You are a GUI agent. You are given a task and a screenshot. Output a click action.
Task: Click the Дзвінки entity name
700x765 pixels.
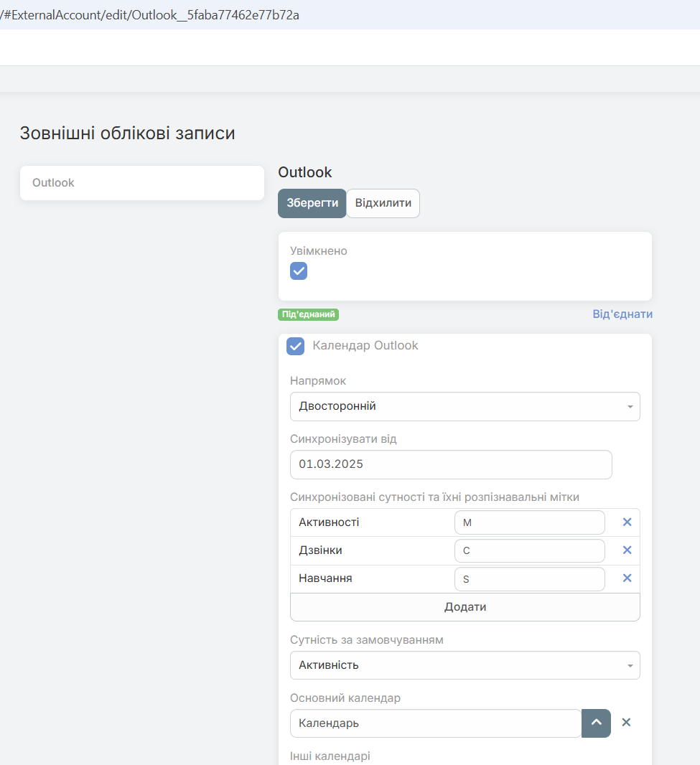pyautogui.click(x=320, y=550)
